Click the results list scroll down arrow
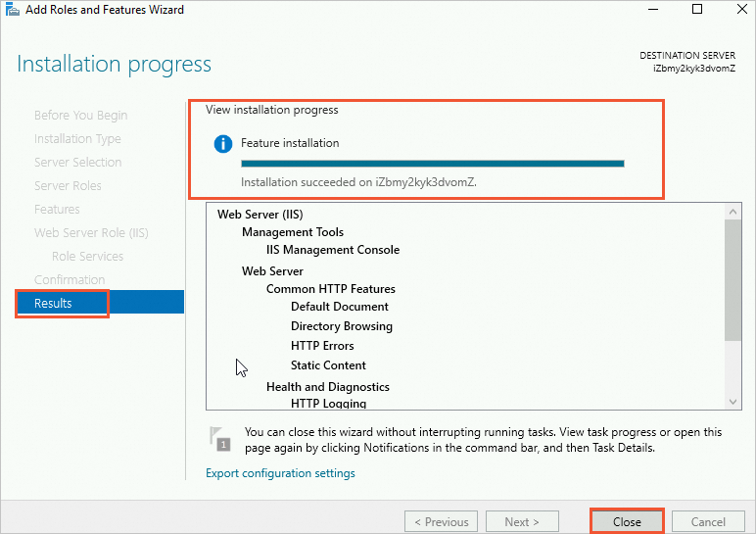 [x=732, y=402]
